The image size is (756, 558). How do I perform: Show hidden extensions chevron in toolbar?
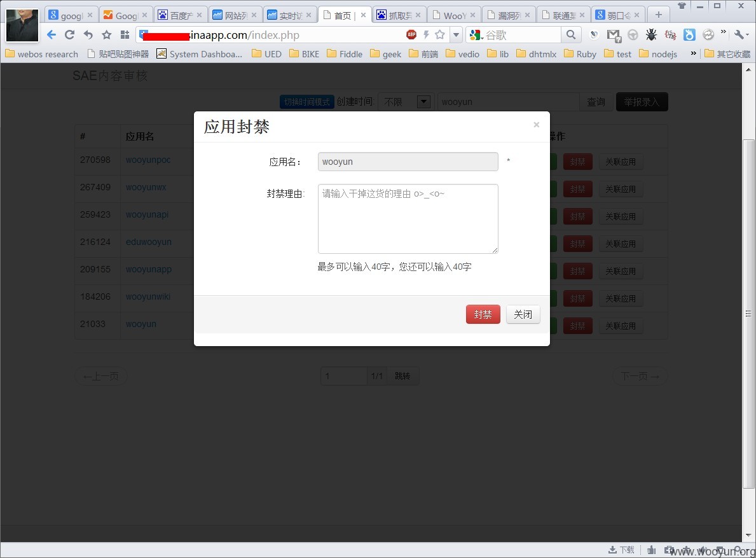tap(723, 32)
